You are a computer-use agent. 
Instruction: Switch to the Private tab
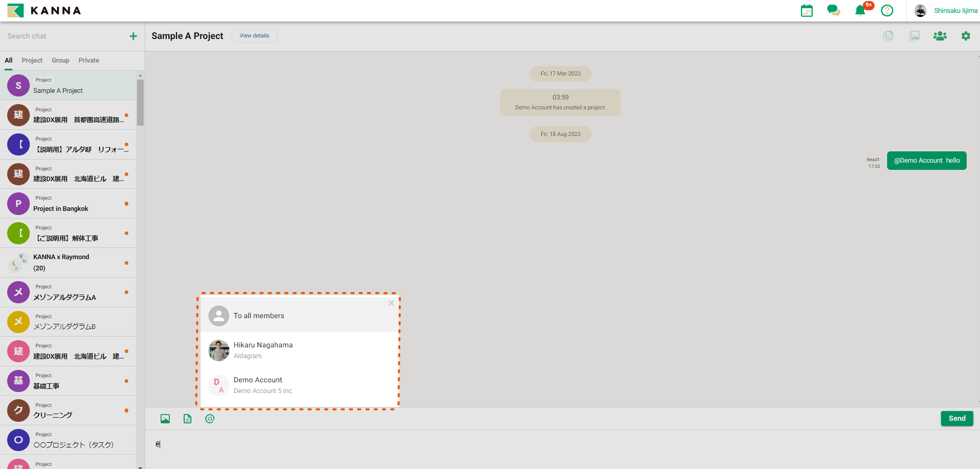coord(89,61)
